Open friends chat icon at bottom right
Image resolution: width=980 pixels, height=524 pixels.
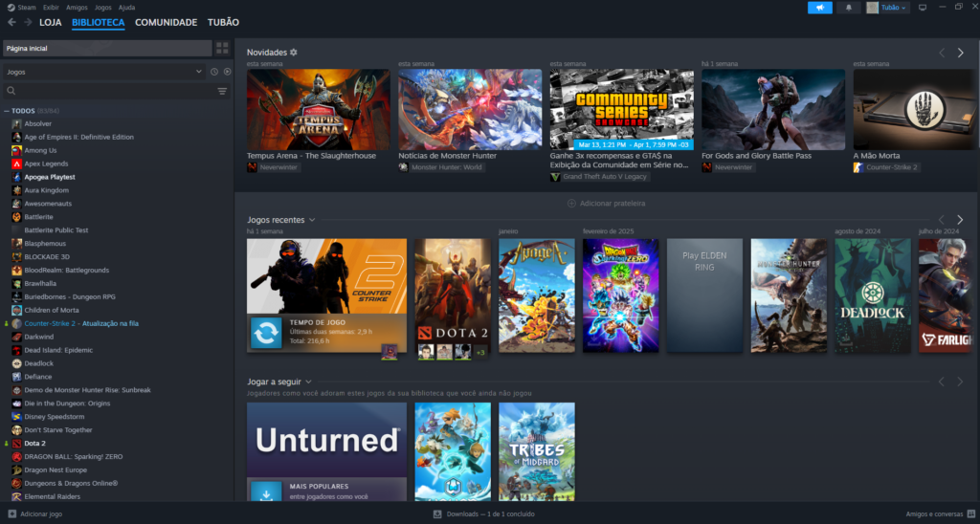[x=970, y=514]
